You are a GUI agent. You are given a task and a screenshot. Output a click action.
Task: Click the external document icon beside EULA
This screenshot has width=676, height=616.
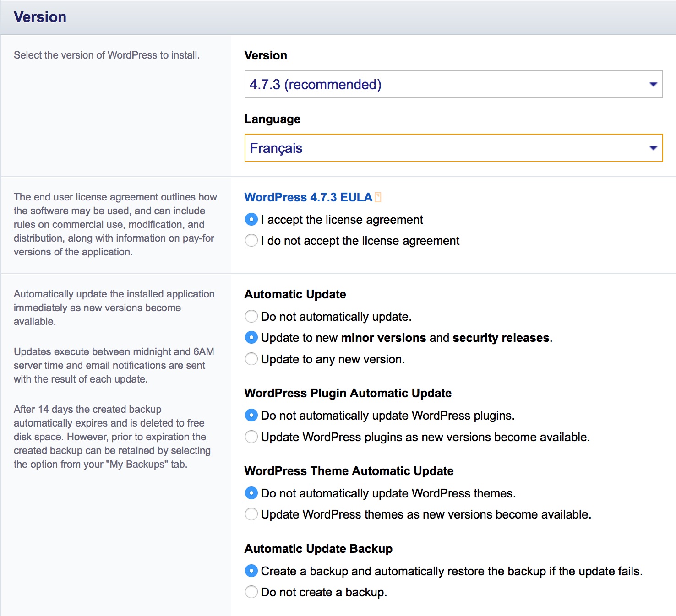[x=378, y=197]
